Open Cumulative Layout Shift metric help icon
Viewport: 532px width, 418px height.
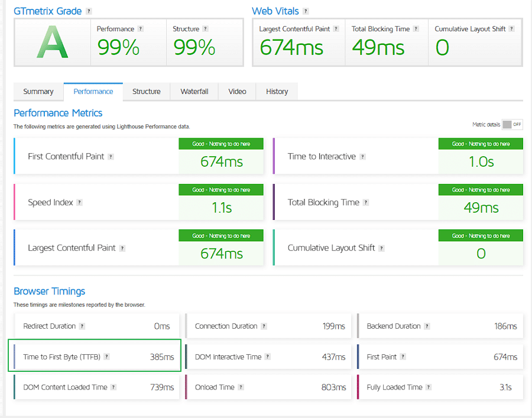[381, 248]
